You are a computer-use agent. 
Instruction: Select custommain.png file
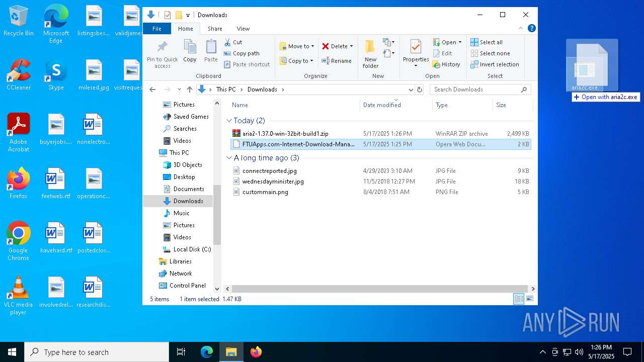381,192
